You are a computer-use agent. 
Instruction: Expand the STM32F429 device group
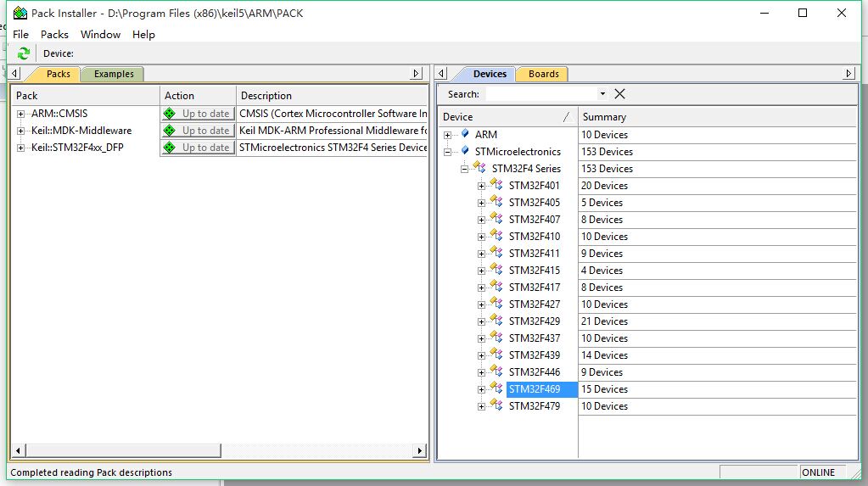click(482, 321)
